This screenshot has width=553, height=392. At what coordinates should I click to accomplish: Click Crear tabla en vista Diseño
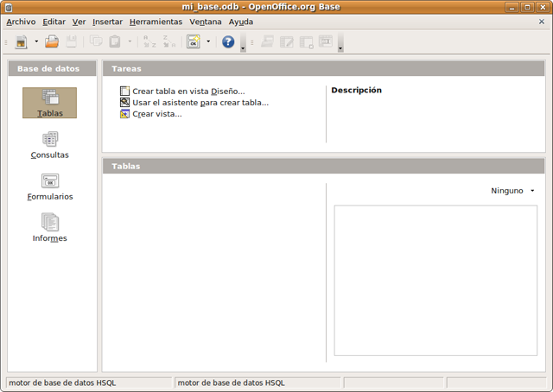pos(188,91)
